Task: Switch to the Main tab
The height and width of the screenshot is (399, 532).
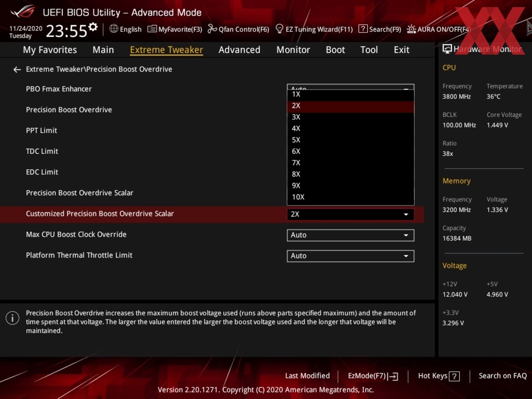Action: pos(103,50)
